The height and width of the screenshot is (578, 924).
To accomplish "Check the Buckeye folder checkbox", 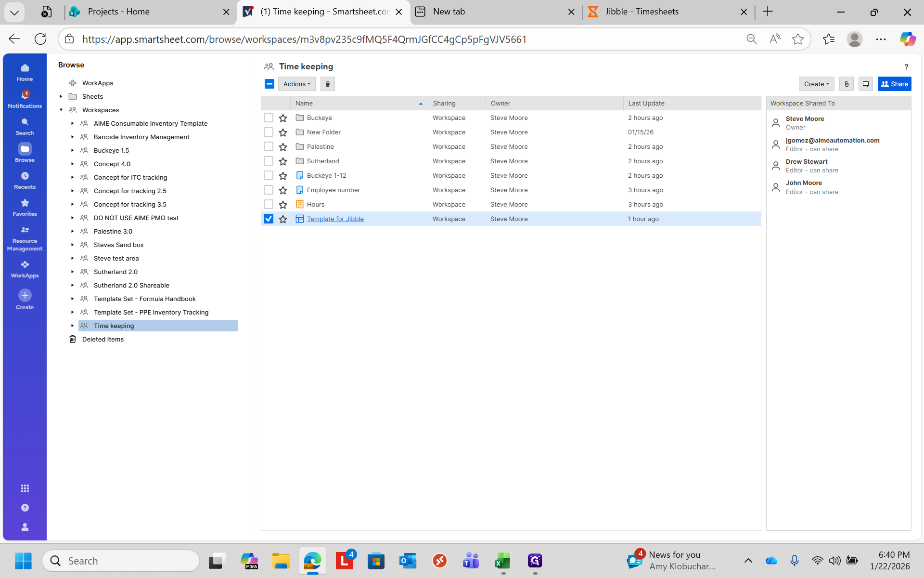I will pyautogui.click(x=269, y=118).
